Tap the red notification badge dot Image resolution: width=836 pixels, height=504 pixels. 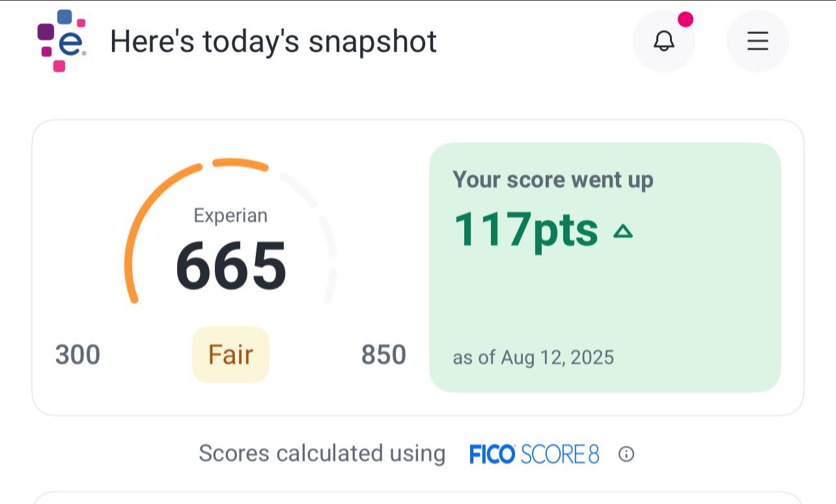(685, 20)
